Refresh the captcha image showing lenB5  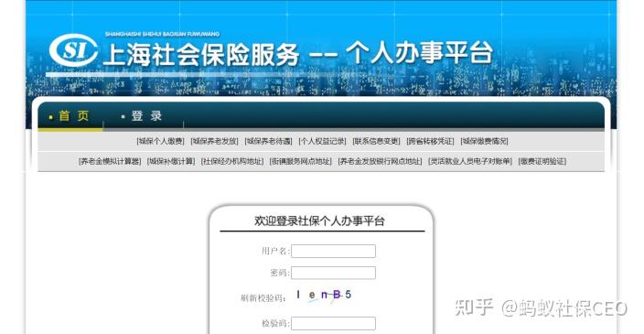point(324,295)
